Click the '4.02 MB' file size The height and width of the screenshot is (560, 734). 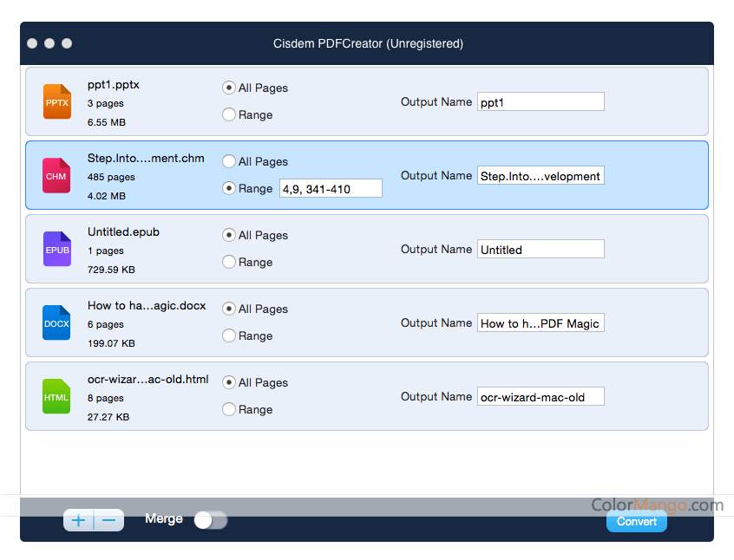106,196
